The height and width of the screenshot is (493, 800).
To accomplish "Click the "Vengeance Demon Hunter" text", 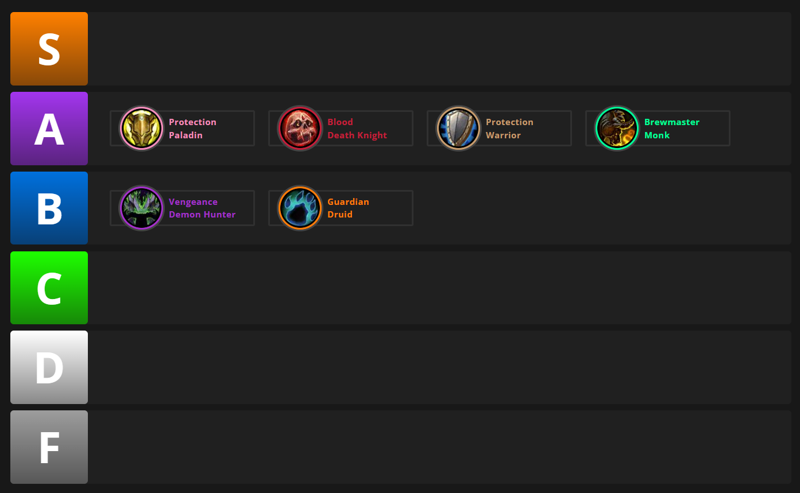I will tap(202, 208).
